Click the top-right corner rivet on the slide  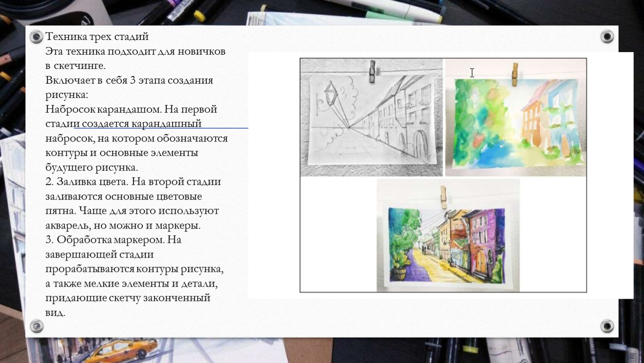tap(607, 37)
